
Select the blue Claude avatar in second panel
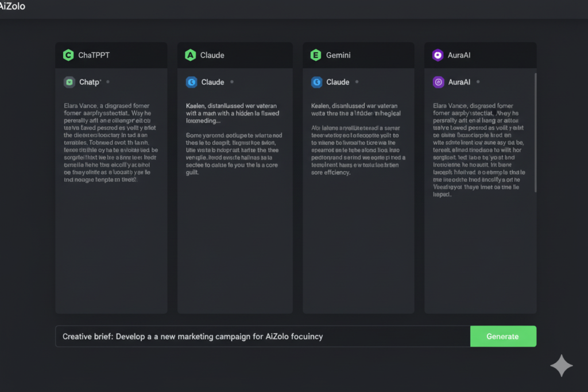click(x=191, y=82)
